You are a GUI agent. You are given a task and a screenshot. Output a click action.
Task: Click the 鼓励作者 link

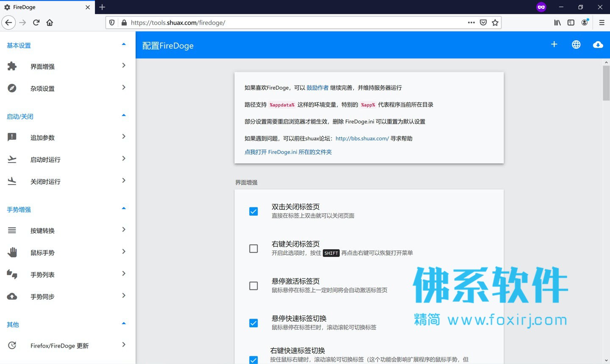(317, 88)
